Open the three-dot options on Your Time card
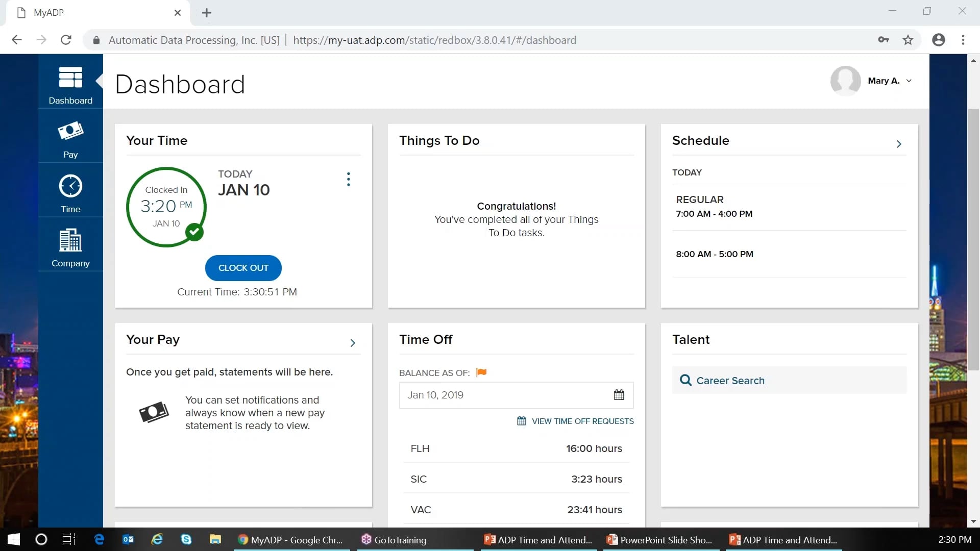Screen dimensions: 980x551 click(x=348, y=179)
